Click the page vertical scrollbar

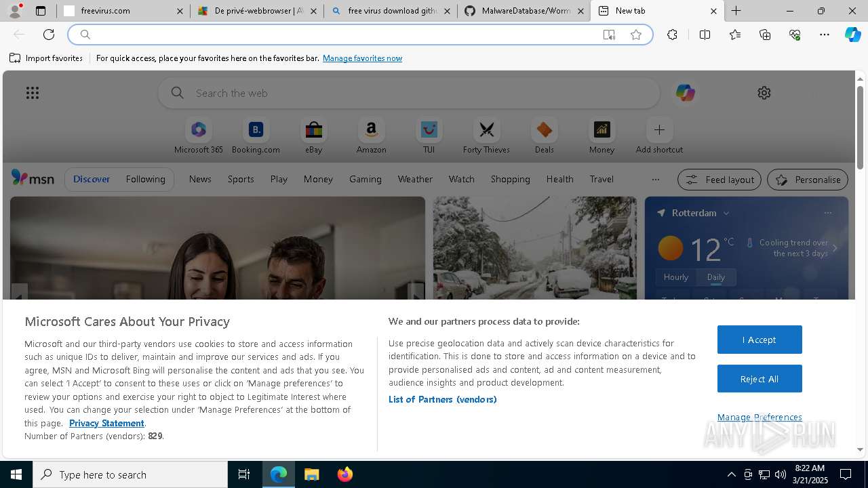[860, 127]
